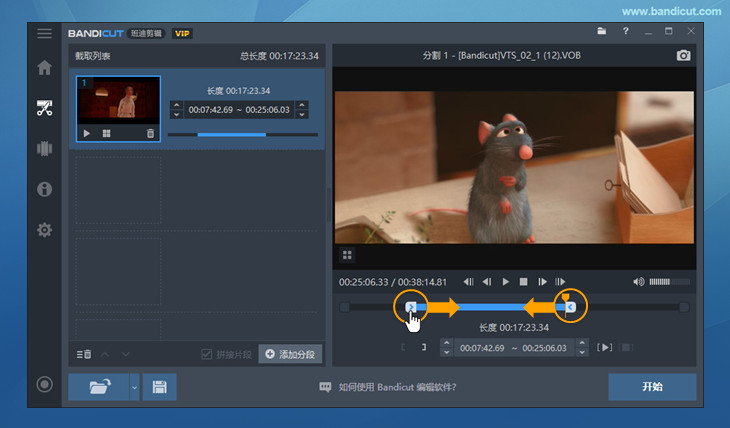Image resolution: width=730 pixels, height=428 pixels.
Task: Play selected segment bracket-play icon
Action: pos(605,347)
